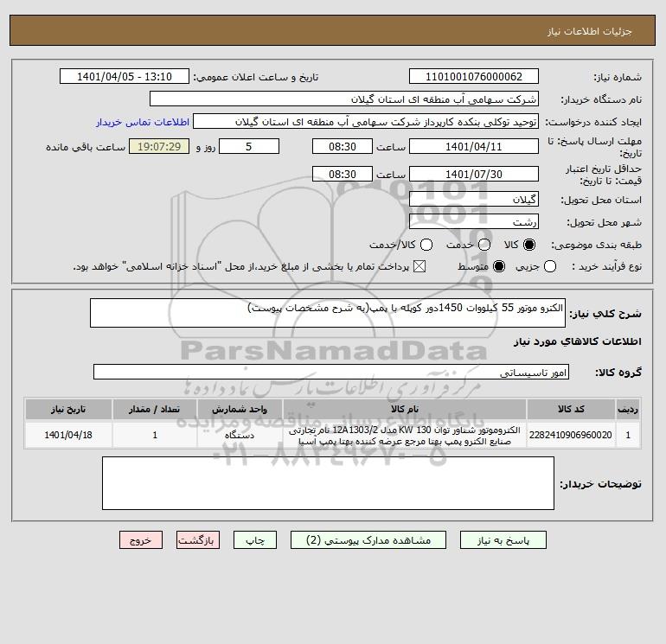Click the product name cell الکتروموتور شناور
Screen dimensions: 666x644
point(405,435)
